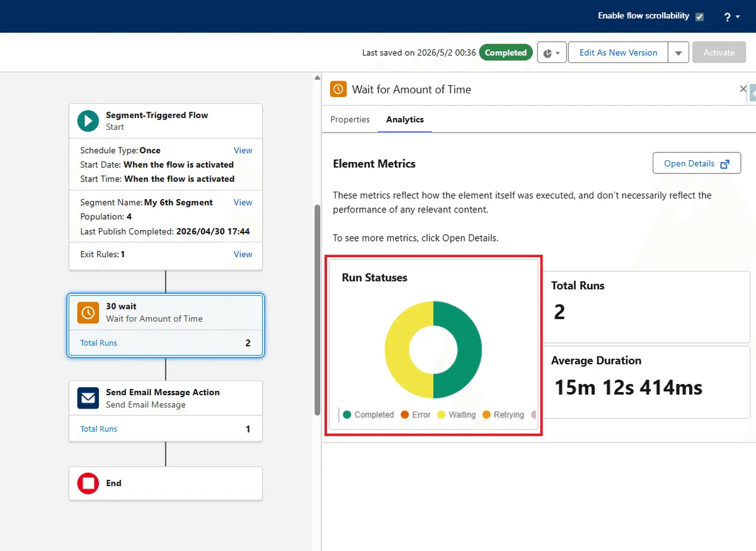Switch to the Properties tab
This screenshot has height=551, width=756.
coord(350,120)
